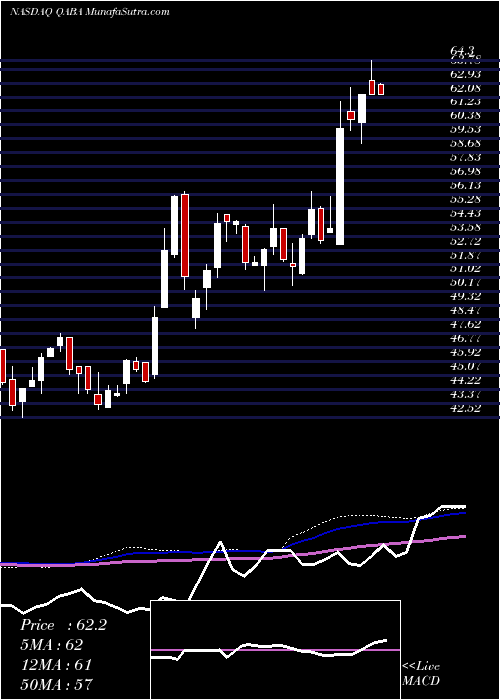Viewport: 500px width, 700px height.
Task: Select the 51.87 price level label
Action: (465, 254)
